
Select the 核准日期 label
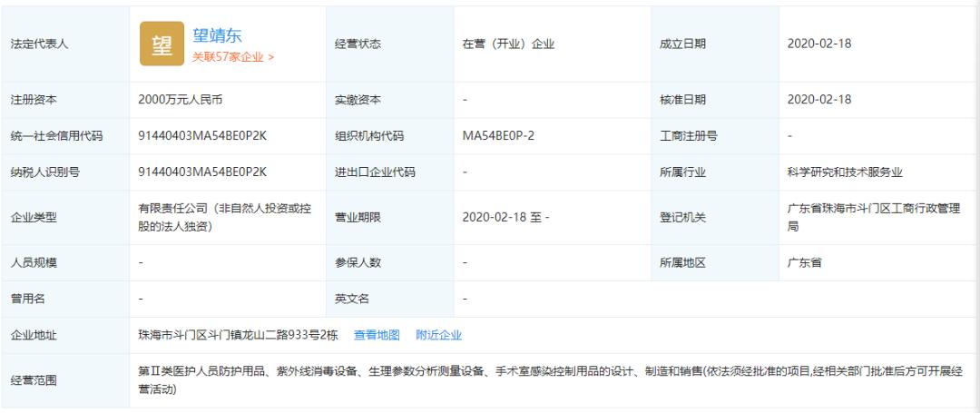point(682,99)
